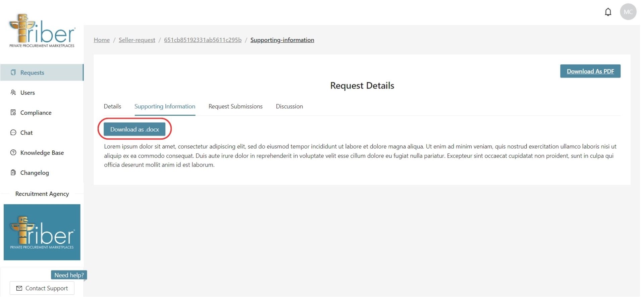The image size is (644, 297).
Task: Open the Requests menu item
Action: pyautogui.click(x=42, y=72)
